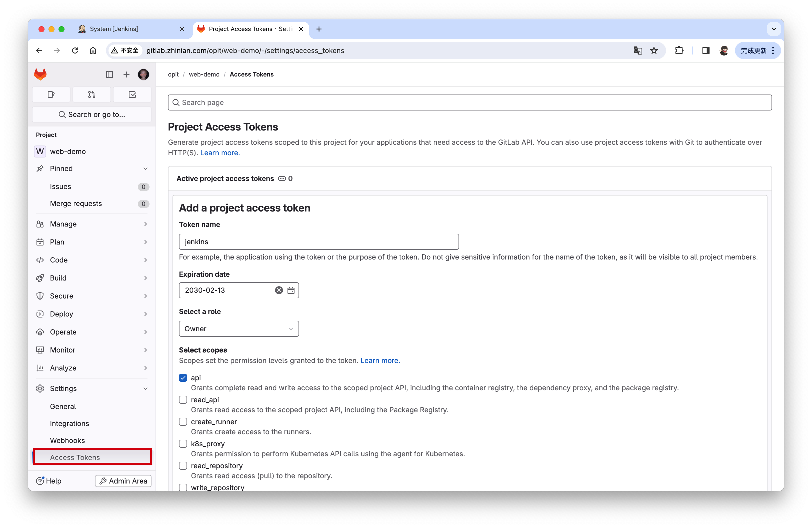Click the browser address bar URL

[245, 50]
